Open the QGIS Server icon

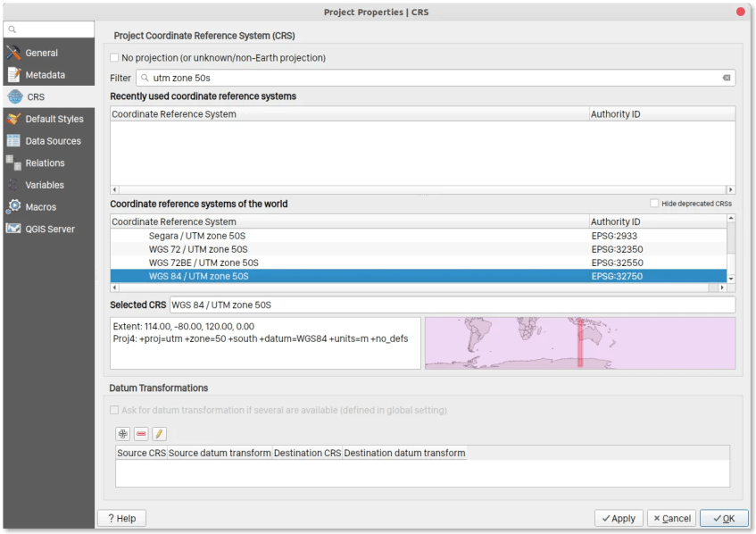pyautogui.click(x=13, y=229)
